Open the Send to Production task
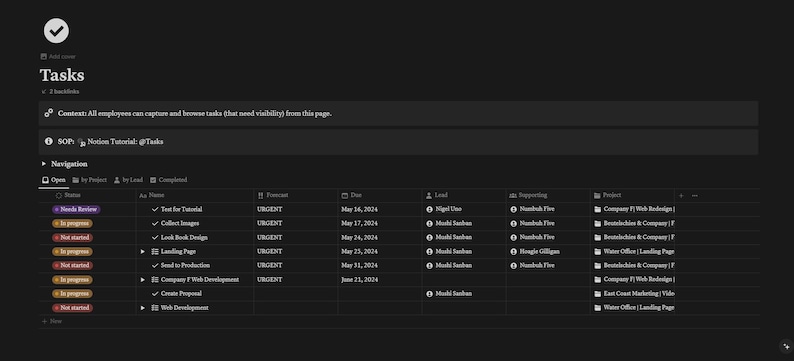794x361 pixels. pyautogui.click(x=185, y=265)
